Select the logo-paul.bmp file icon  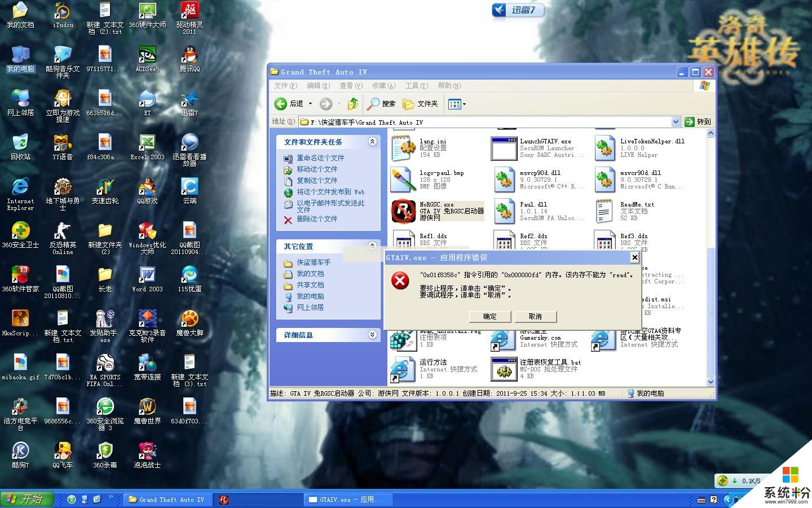pos(404,179)
